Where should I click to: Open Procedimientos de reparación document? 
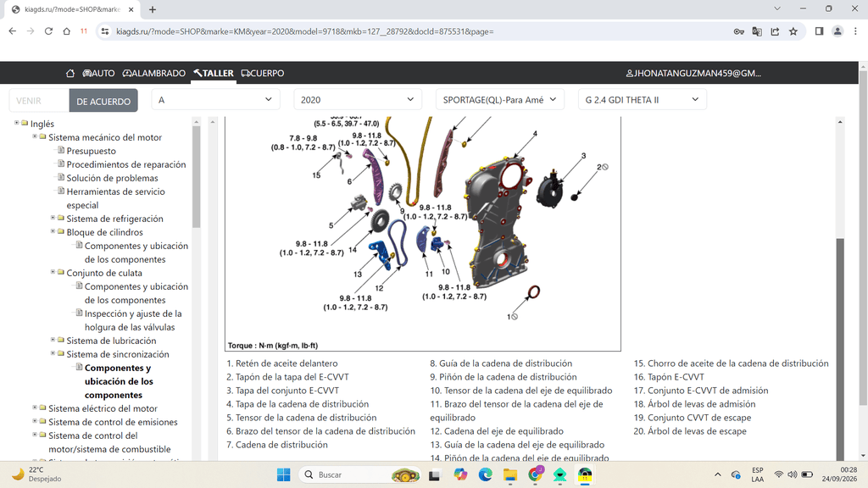pyautogui.click(x=126, y=164)
